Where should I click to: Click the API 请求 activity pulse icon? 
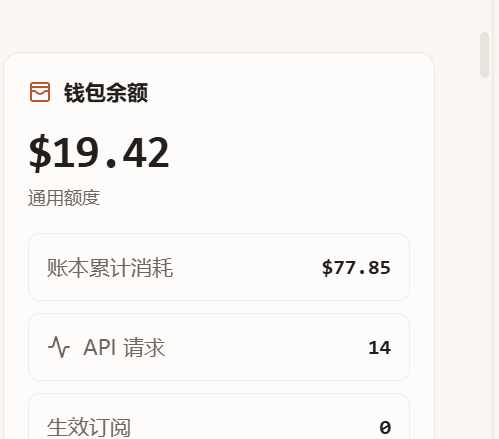[x=59, y=347]
